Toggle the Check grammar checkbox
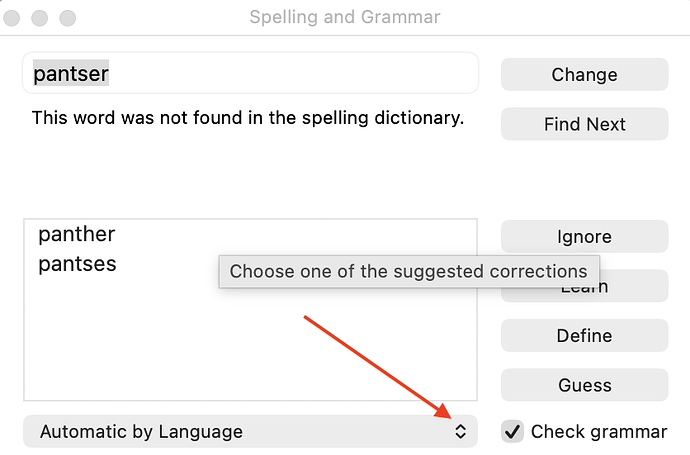 tap(513, 432)
